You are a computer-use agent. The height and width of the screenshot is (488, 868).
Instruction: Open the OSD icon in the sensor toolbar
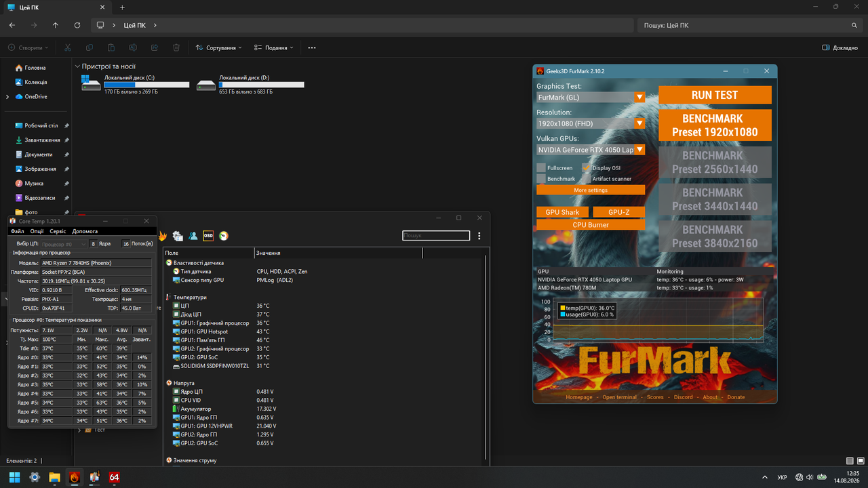point(208,236)
